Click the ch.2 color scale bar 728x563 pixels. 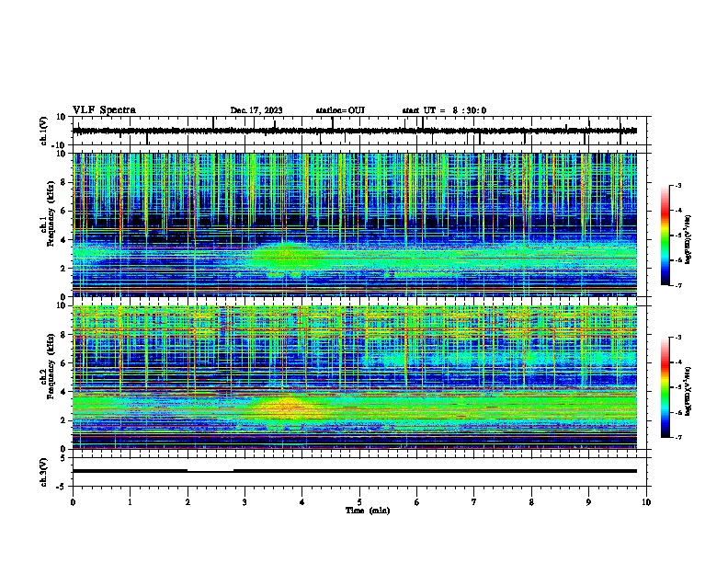coord(665,387)
